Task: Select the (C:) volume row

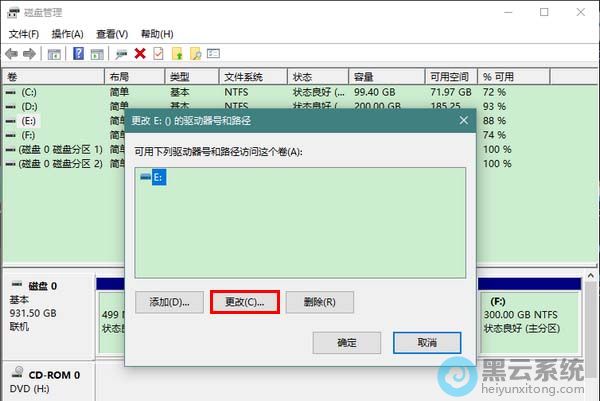Action: tap(28, 92)
